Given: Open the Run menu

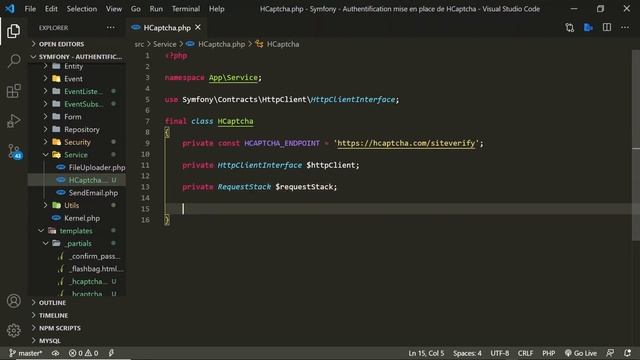Looking at the screenshot, I should (x=156, y=9).
